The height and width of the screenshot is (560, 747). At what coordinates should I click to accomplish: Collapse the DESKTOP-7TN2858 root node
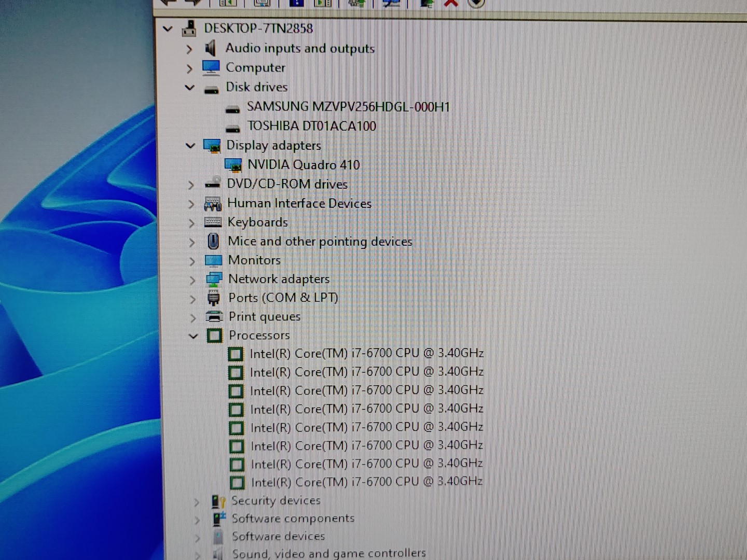[168, 29]
